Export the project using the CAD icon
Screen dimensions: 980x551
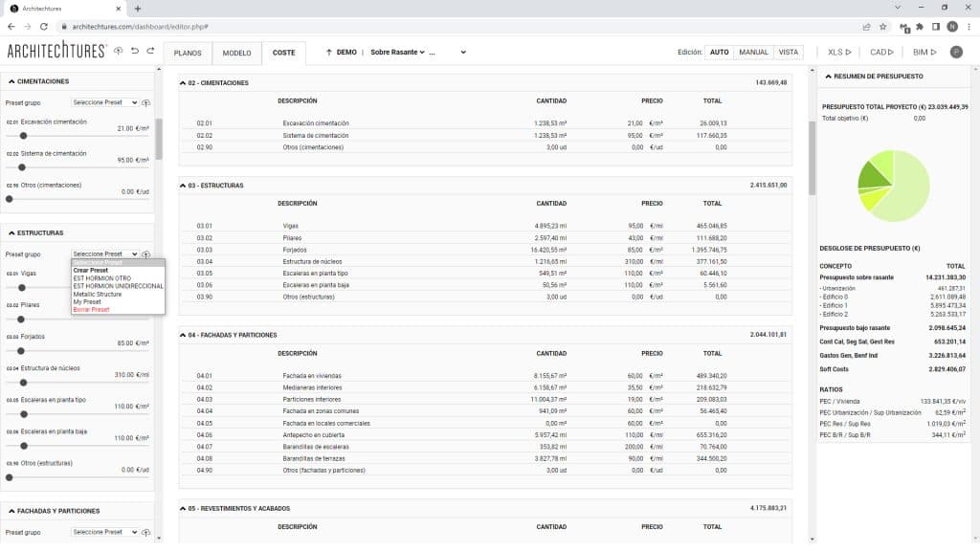pos(880,53)
